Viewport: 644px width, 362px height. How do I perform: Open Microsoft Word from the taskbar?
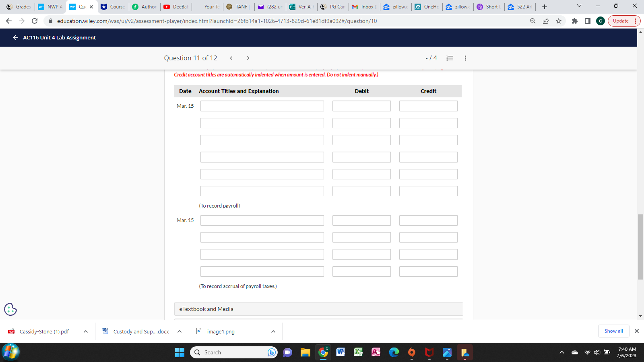[341, 352]
